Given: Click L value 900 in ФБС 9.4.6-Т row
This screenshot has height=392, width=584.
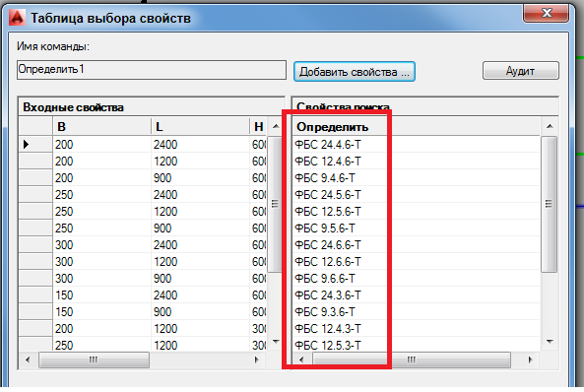Looking at the screenshot, I should pos(200,177).
